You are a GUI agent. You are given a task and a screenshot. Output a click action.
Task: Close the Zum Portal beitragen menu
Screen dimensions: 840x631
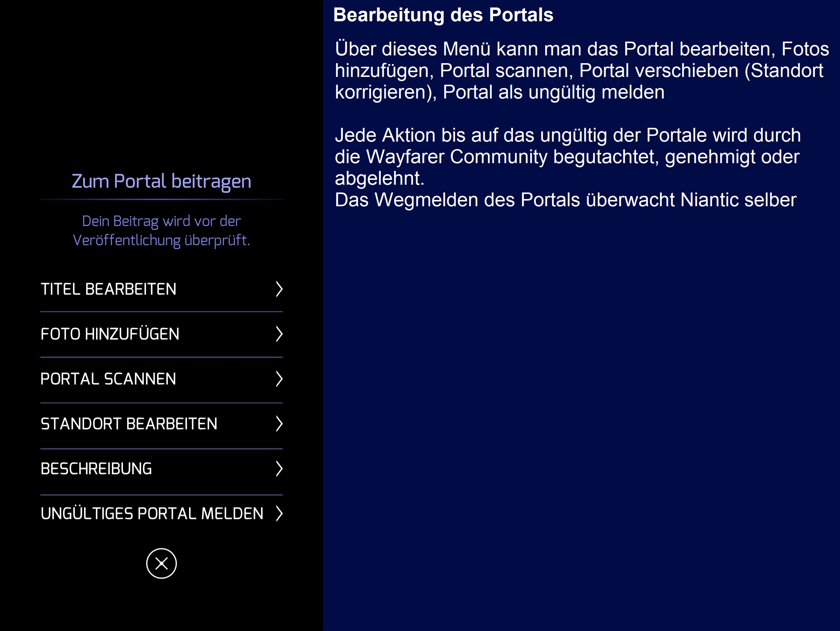[162, 563]
